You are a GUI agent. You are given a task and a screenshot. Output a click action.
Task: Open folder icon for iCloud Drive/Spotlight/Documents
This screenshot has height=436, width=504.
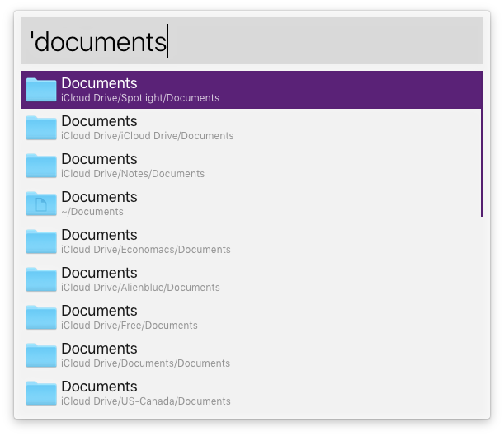pos(41,90)
